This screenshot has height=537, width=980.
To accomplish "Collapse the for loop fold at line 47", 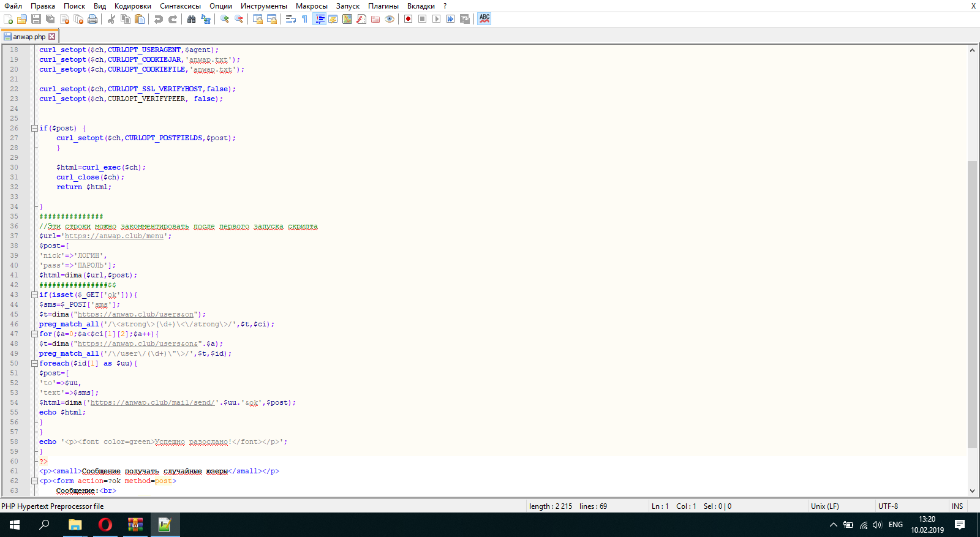I will [35, 334].
